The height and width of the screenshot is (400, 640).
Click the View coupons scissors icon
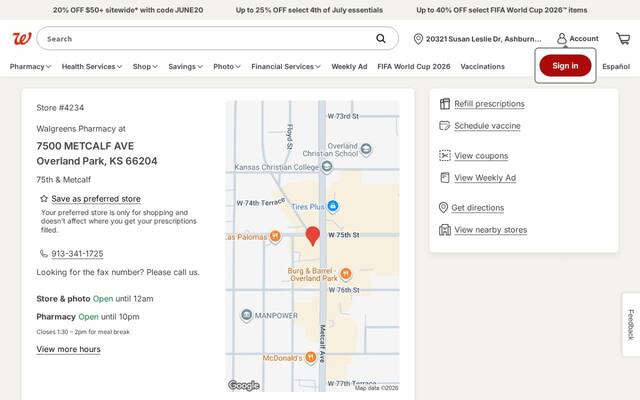(444, 156)
